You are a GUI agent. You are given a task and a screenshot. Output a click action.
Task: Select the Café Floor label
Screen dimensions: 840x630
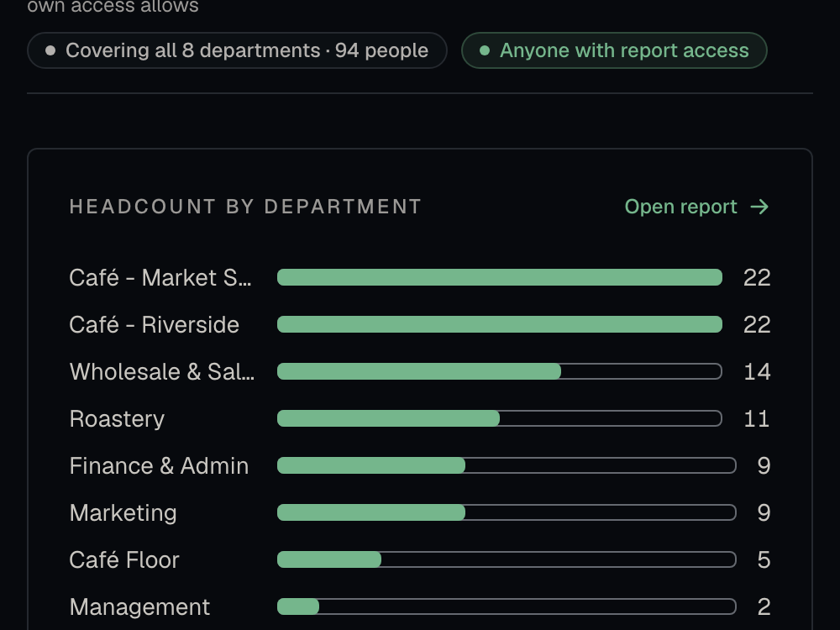click(124, 559)
